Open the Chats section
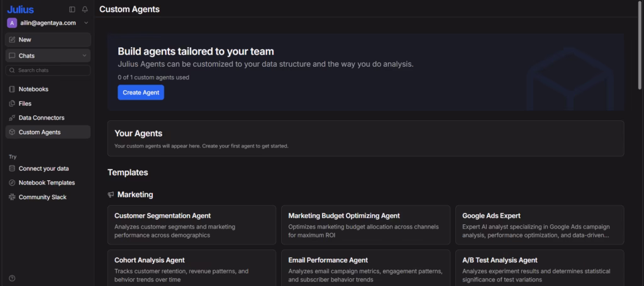The height and width of the screenshot is (286, 644). click(x=48, y=55)
